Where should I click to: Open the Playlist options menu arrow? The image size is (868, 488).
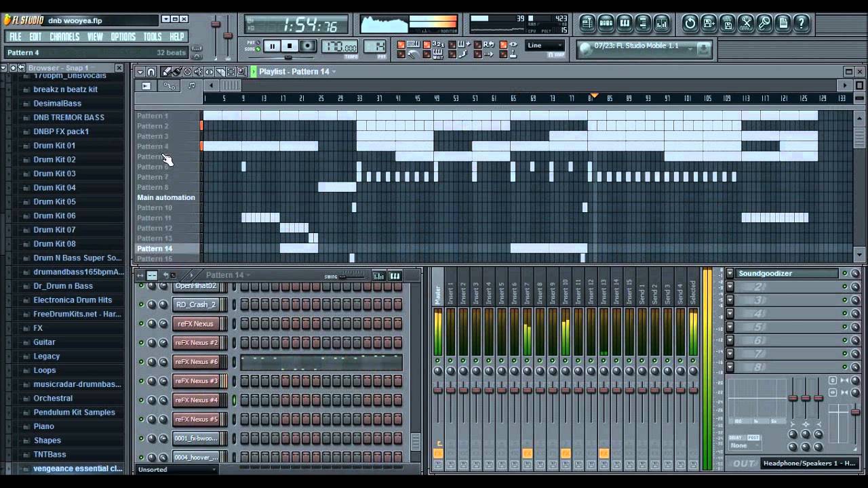pyautogui.click(x=140, y=71)
